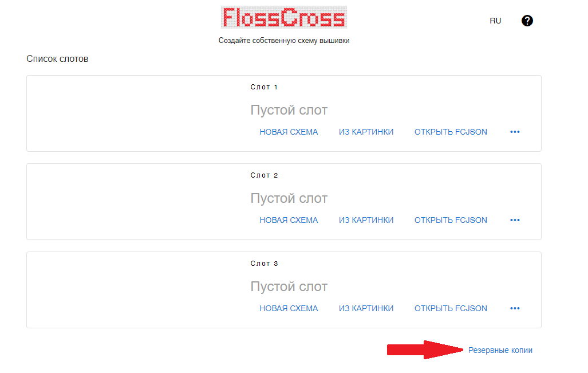Select ИЗ КАРТИНКИ in Slot 2
Screen dimensions: 588x373
366,220
